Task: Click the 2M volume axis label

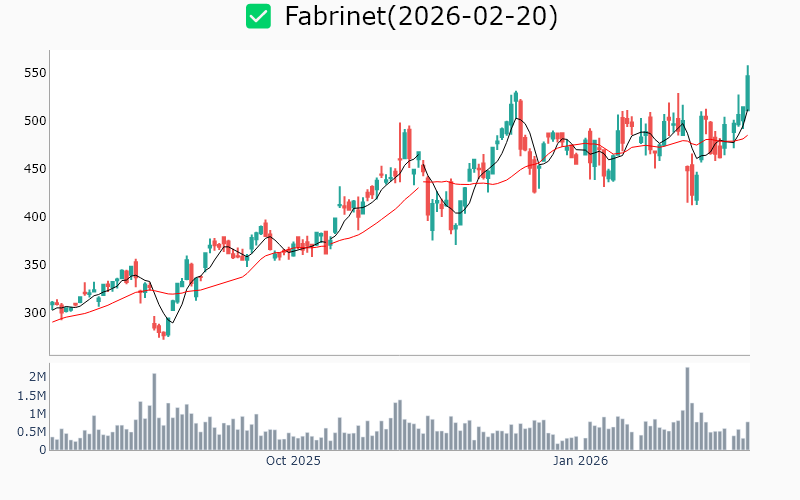Action: click(x=37, y=377)
